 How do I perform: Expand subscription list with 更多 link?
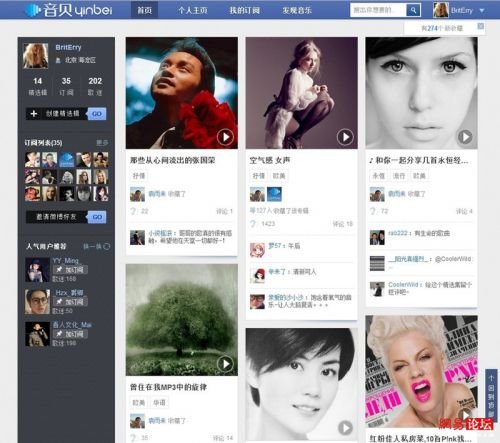102,143
